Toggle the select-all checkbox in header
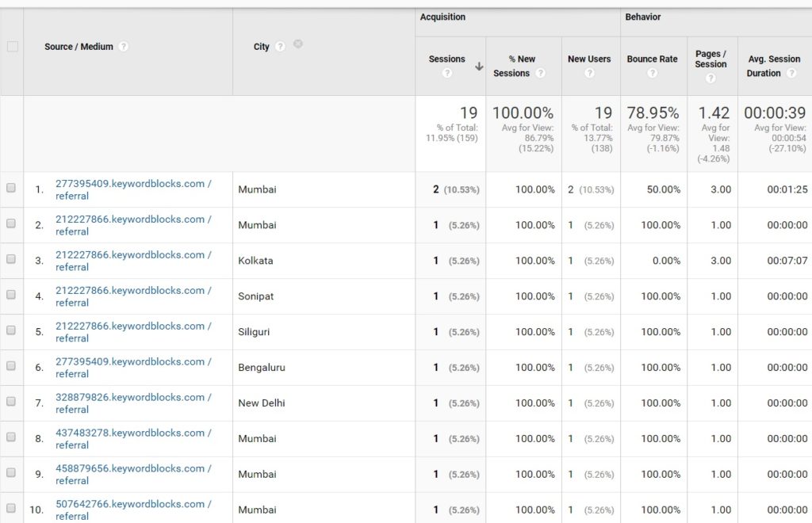Image resolution: width=812 pixels, height=523 pixels. [x=13, y=47]
